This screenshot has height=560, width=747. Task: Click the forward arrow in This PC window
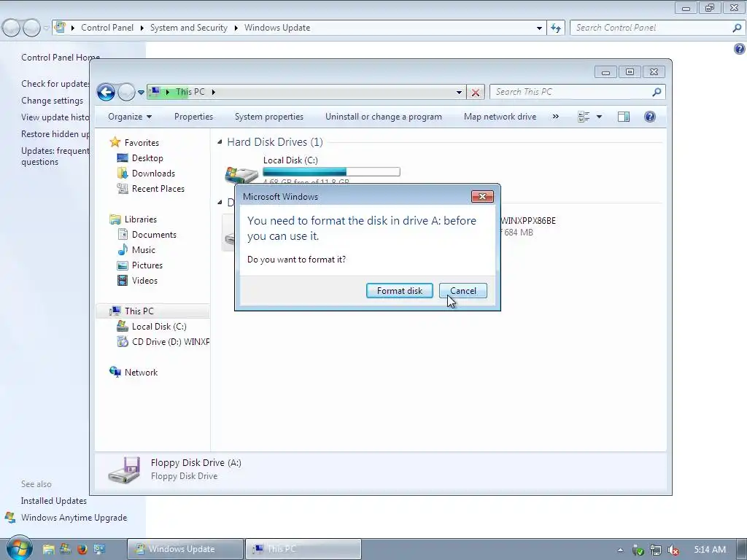126,92
